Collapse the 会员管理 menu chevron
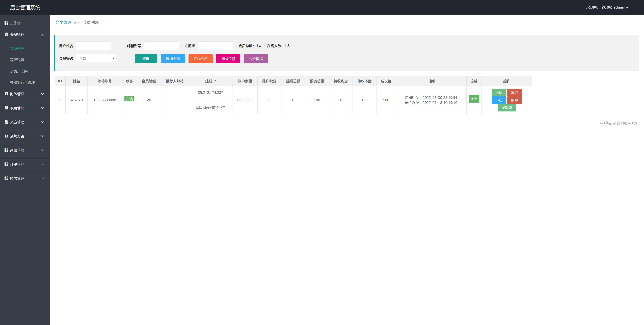This screenshot has height=325, width=644. click(x=42, y=35)
